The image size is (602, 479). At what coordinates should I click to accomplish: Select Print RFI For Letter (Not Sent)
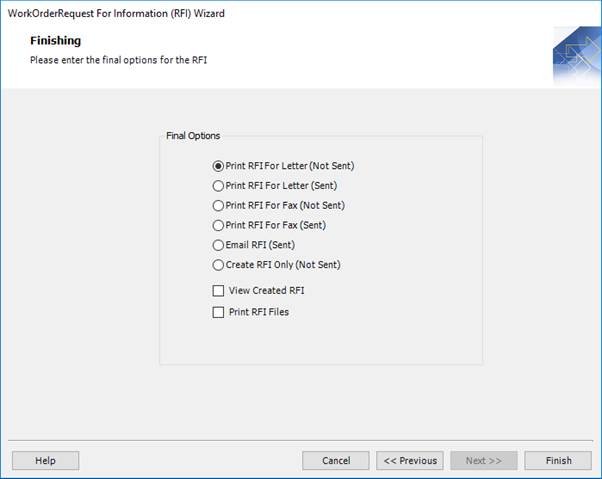tap(219, 166)
